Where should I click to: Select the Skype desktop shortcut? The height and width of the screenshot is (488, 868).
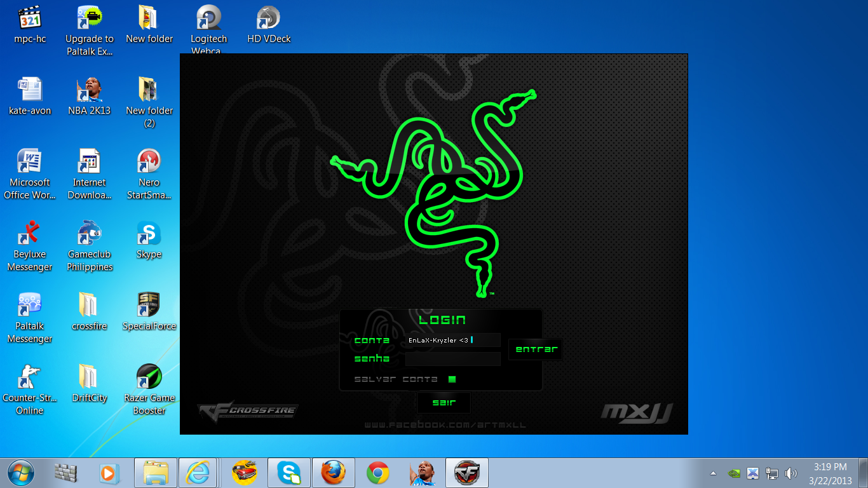149,240
